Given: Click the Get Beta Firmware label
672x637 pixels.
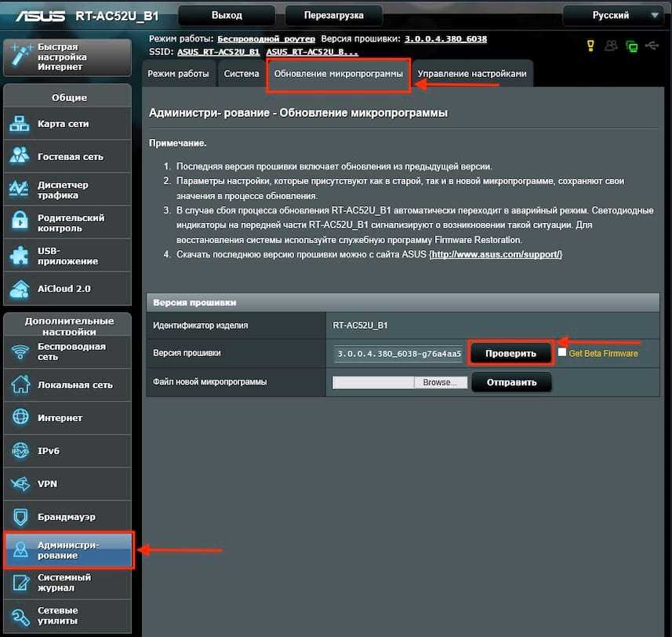Looking at the screenshot, I should (603, 353).
